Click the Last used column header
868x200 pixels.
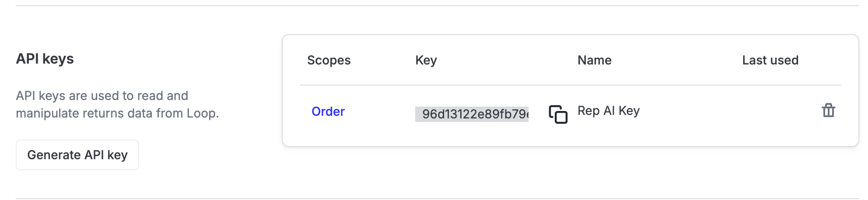[x=770, y=60]
